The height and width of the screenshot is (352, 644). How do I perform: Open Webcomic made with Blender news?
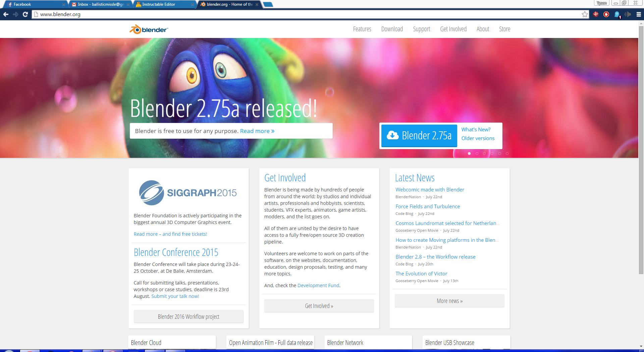430,190
